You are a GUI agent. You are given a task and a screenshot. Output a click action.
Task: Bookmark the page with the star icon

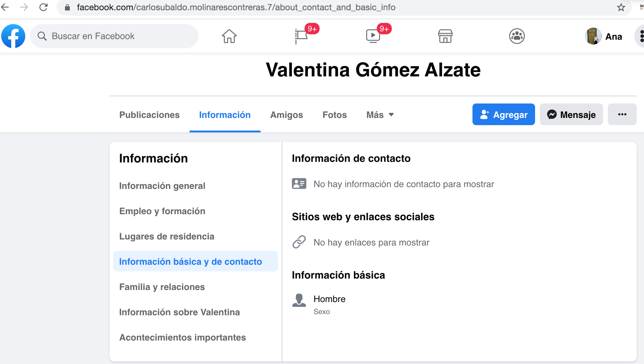(621, 7)
